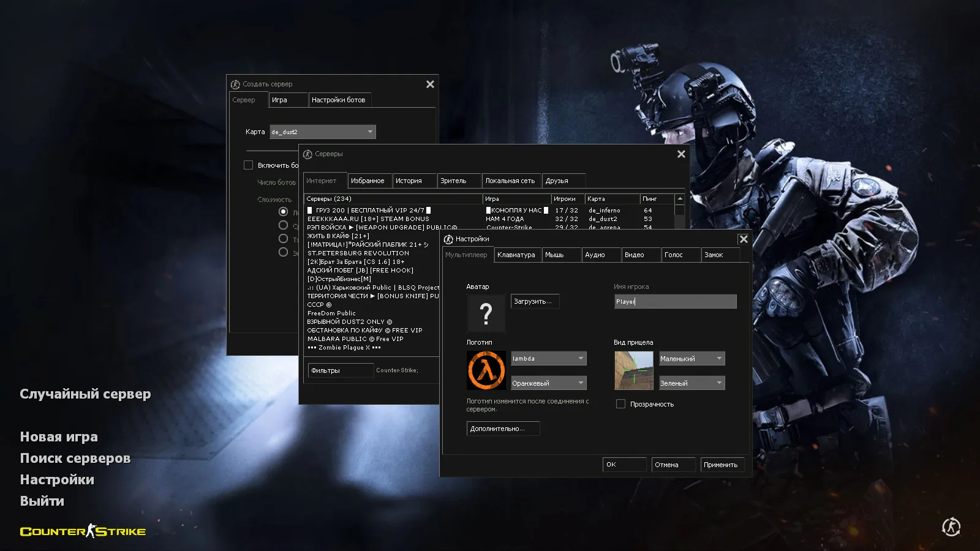Click the round Counter-Strike emblem in bottom-right corner
Viewport: 980px width, 551px height.
[x=951, y=527]
